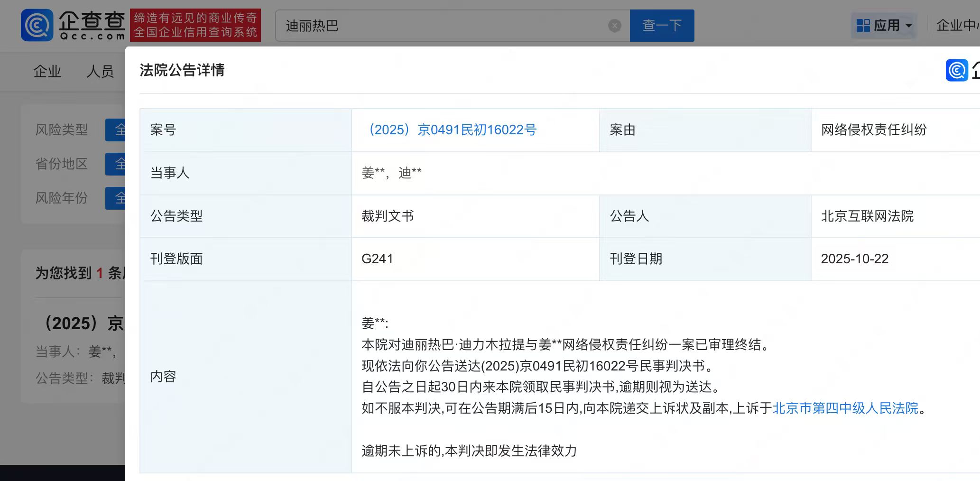Image resolution: width=980 pixels, height=481 pixels.
Task: Select the 风险年份 filter button
Action: 115,198
